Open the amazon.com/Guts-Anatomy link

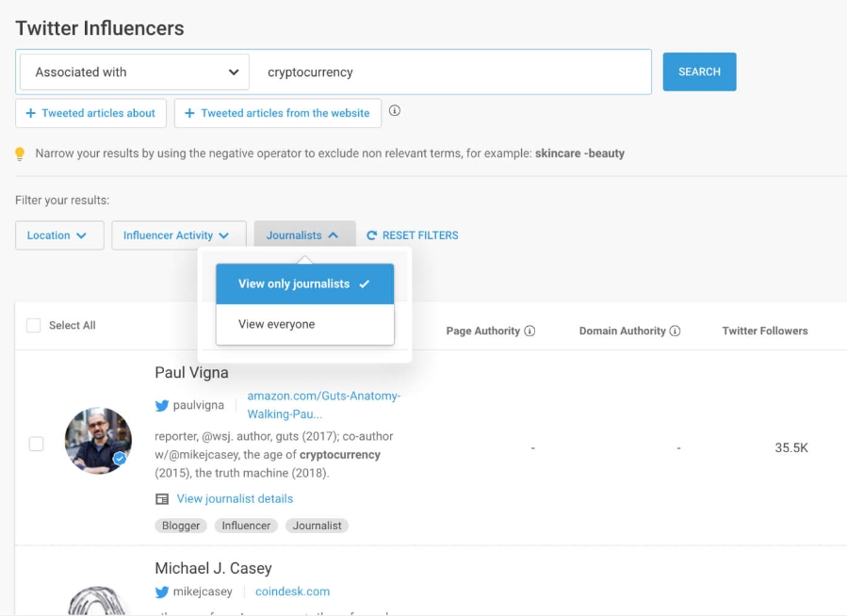click(x=323, y=405)
